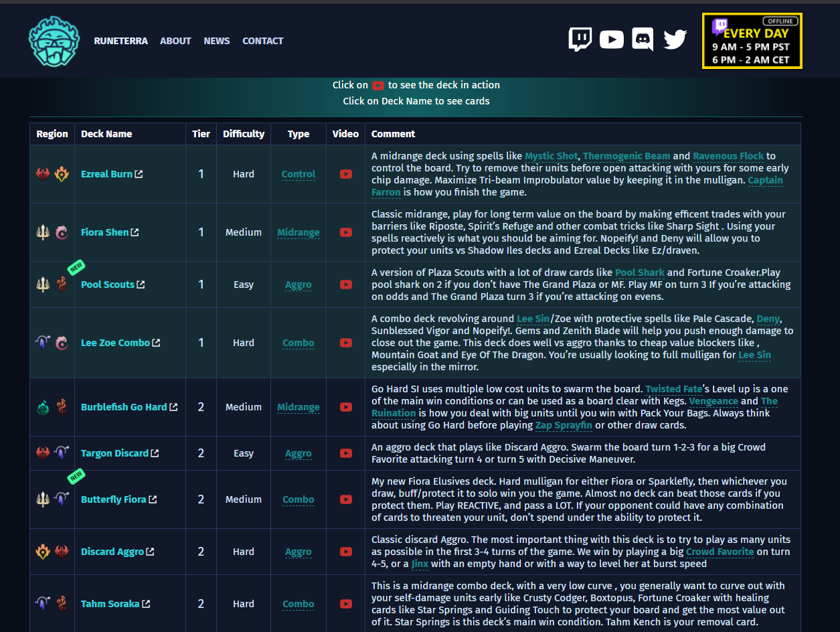Screen dimensions: 840x632
Task: Click Midrange type in Fiora Shen row
Action: coord(299,232)
